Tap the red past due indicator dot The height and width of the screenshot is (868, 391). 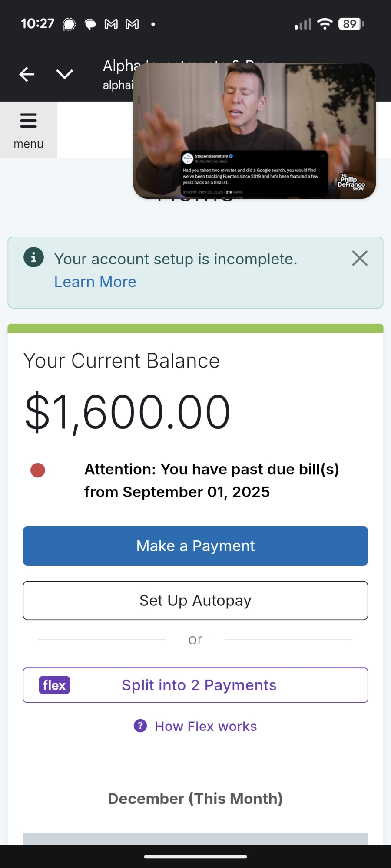point(38,470)
